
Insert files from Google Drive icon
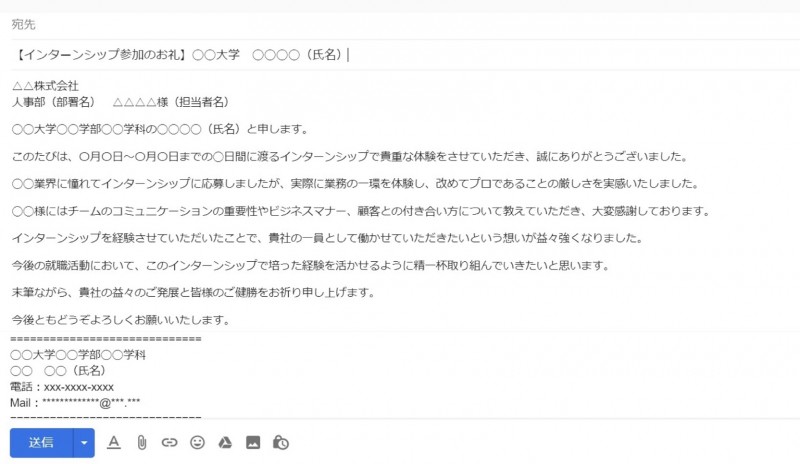[225, 443]
